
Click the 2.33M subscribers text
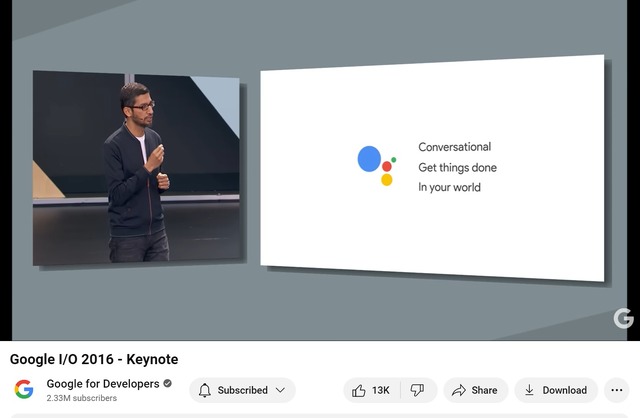tap(82, 398)
